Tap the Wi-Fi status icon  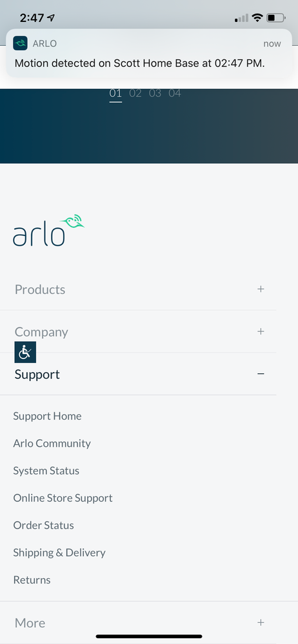[x=257, y=17]
